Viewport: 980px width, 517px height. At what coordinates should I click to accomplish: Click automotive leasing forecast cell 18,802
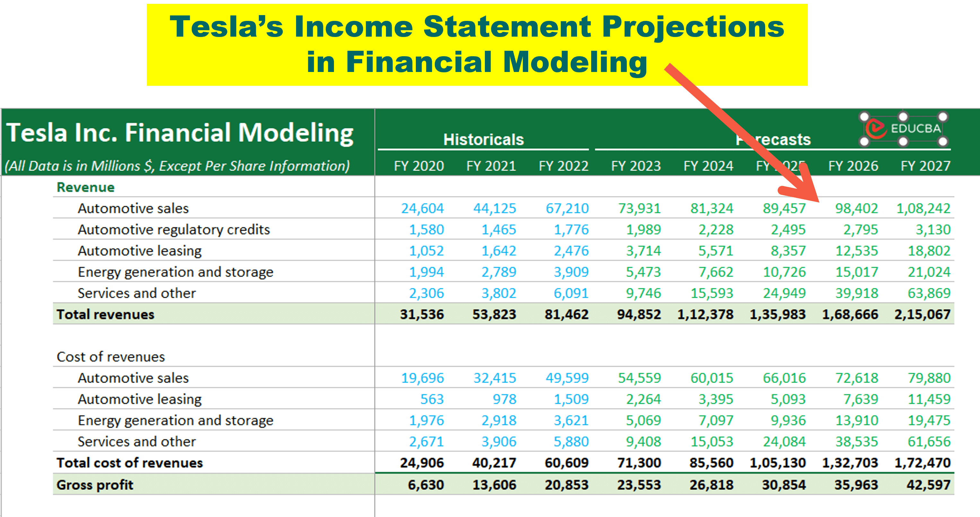[929, 251]
